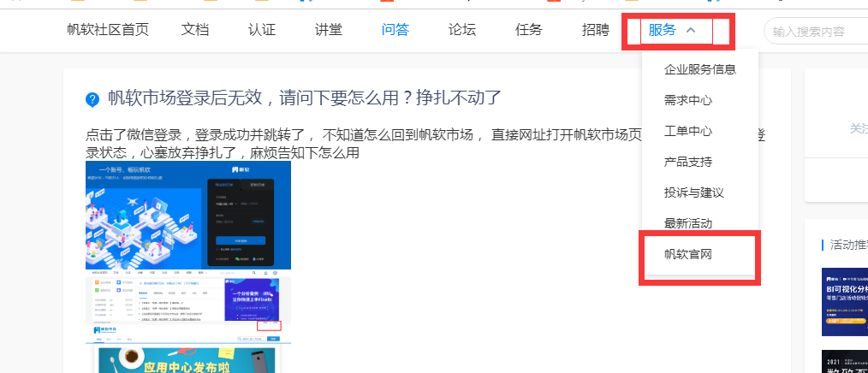Click the chevron next to 服务
Screen dimensions: 868x373
click(x=690, y=31)
